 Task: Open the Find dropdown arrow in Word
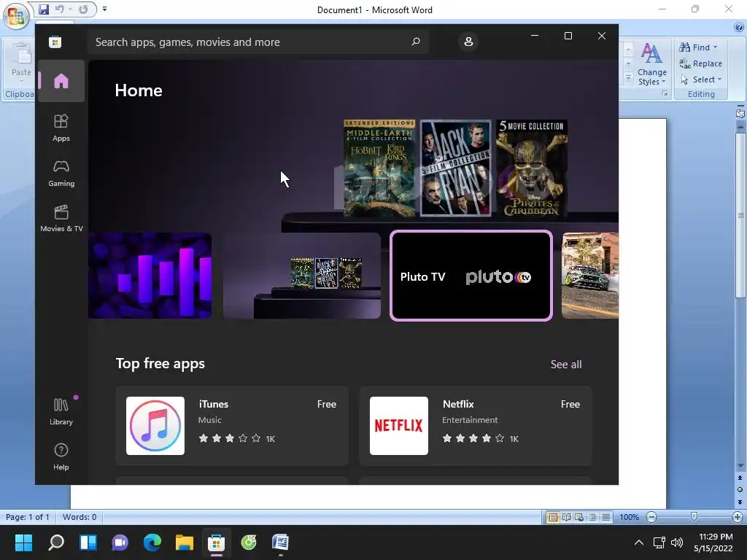point(715,47)
